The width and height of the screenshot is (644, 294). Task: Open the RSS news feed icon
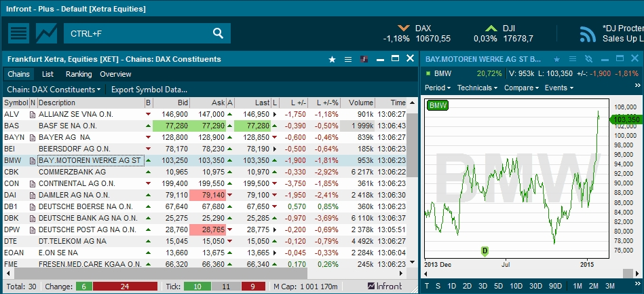(x=588, y=34)
